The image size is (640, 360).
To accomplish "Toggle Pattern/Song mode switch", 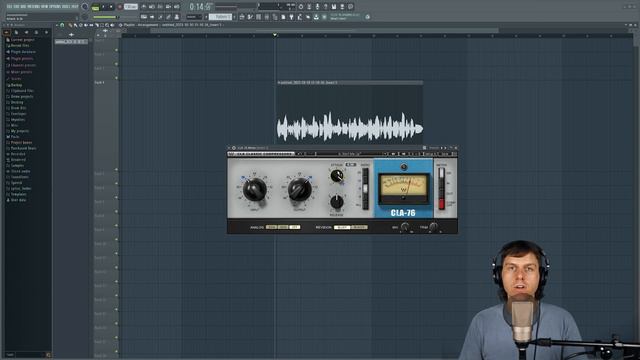I will (x=95, y=7).
